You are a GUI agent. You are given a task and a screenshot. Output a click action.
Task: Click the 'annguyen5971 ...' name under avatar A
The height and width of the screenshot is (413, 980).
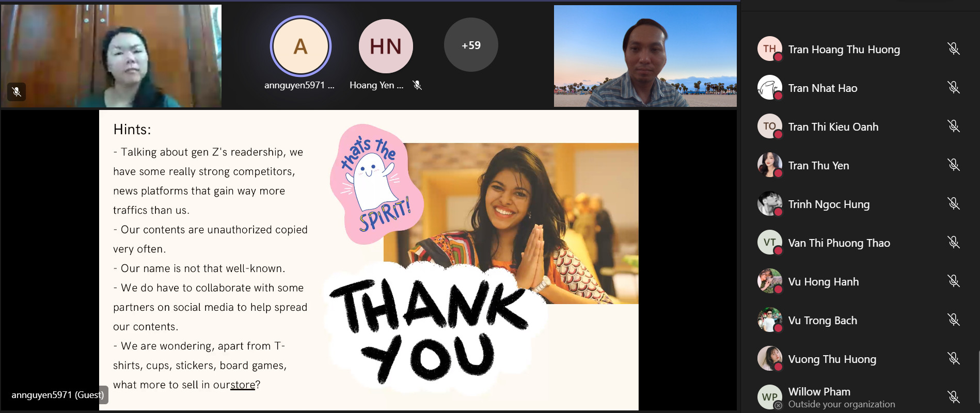pos(299,85)
